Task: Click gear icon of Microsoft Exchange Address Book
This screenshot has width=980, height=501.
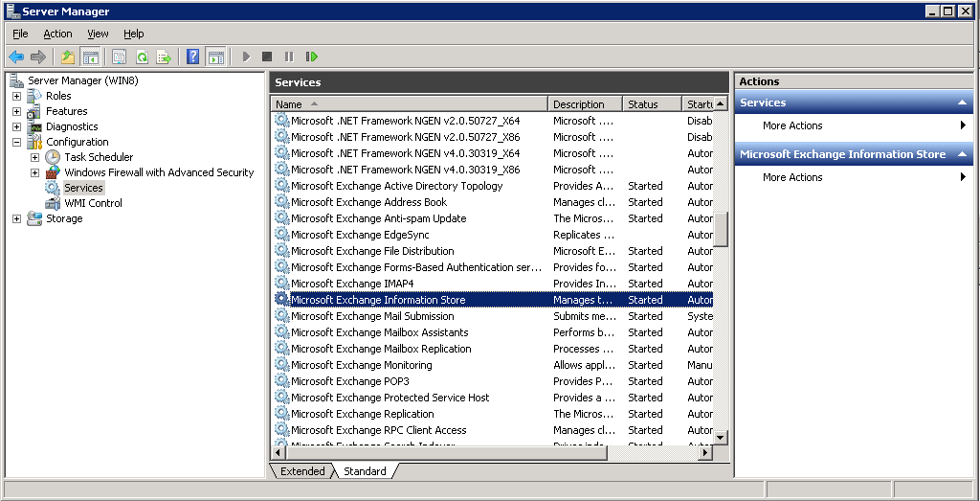Action: coord(282,202)
